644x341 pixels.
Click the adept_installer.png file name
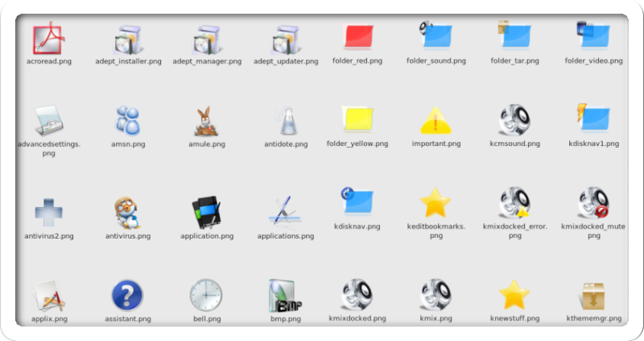(x=128, y=61)
